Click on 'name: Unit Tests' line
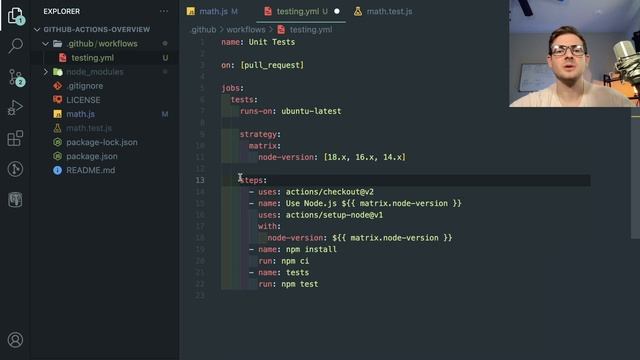Viewport: 640px width, 360px height. (258, 42)
